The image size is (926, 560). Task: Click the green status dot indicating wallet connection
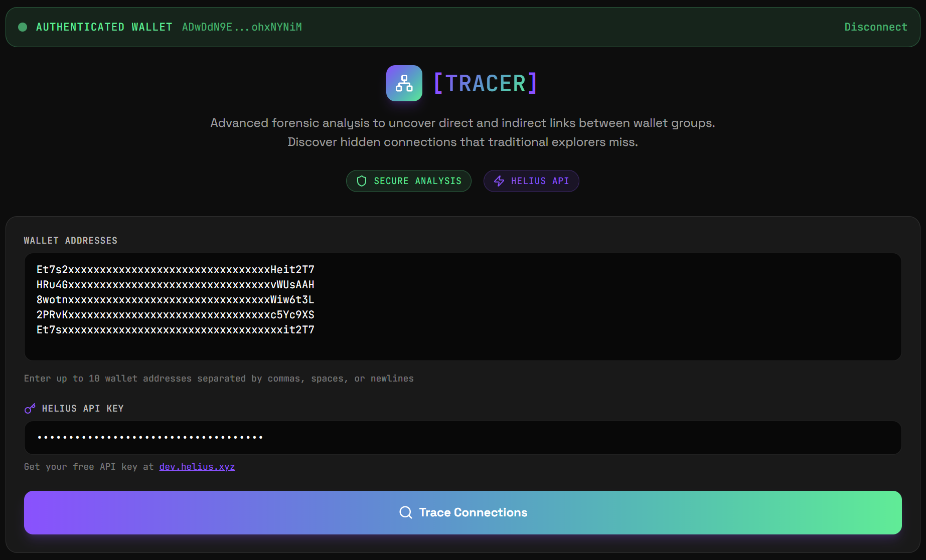23,27
